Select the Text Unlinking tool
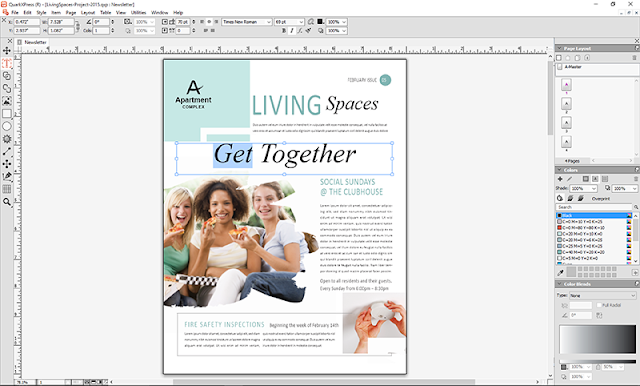Screen dimensions: 640x386 pyautogui.click(x=7, y=89)
